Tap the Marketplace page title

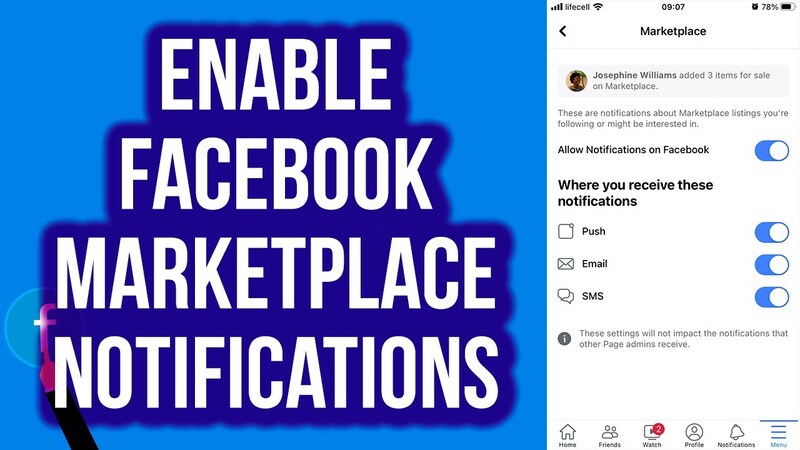tap(673, 31)
